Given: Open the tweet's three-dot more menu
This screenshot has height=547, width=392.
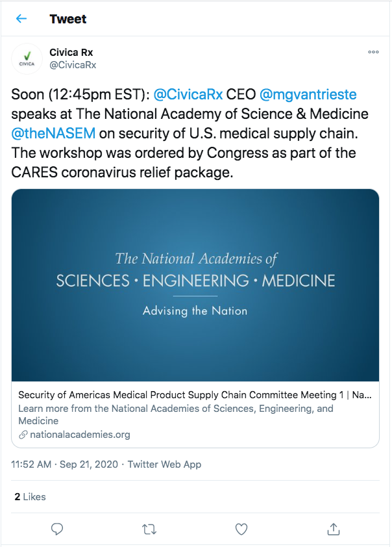Looking at the screenshot, I should click(x=373, y=52).
